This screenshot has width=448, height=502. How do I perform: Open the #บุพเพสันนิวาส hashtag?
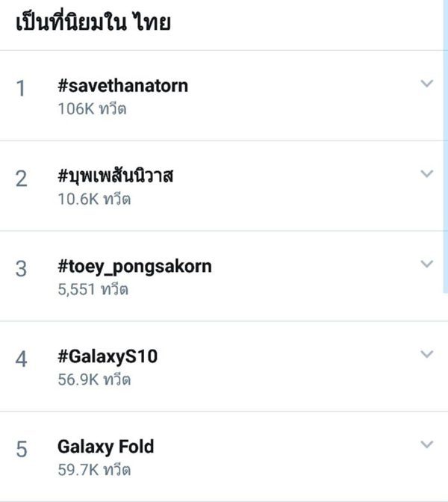pyautogui.click(x=116, y=176)
